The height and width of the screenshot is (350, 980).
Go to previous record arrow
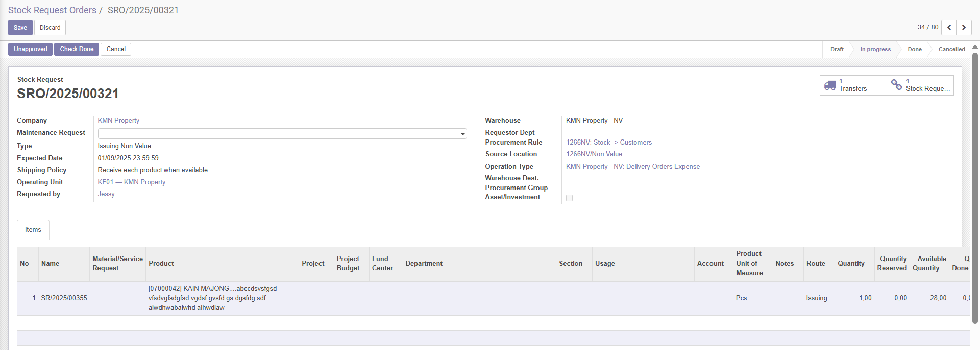point(949,28)
